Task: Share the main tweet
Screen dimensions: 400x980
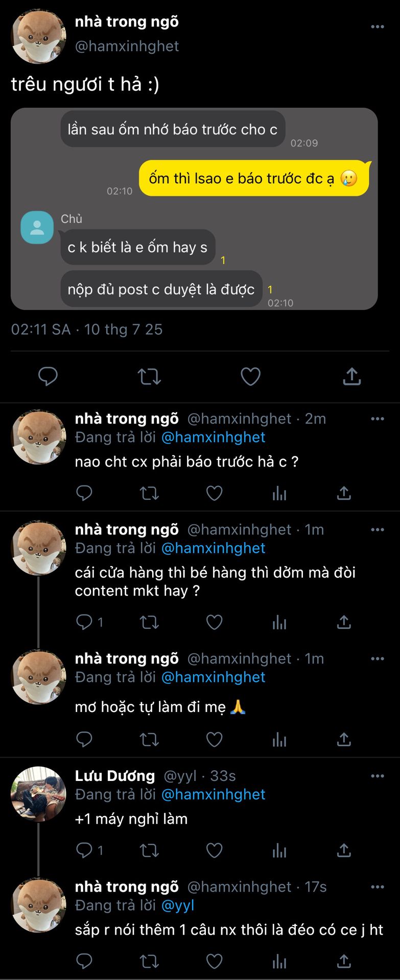Action: [351, 377]
